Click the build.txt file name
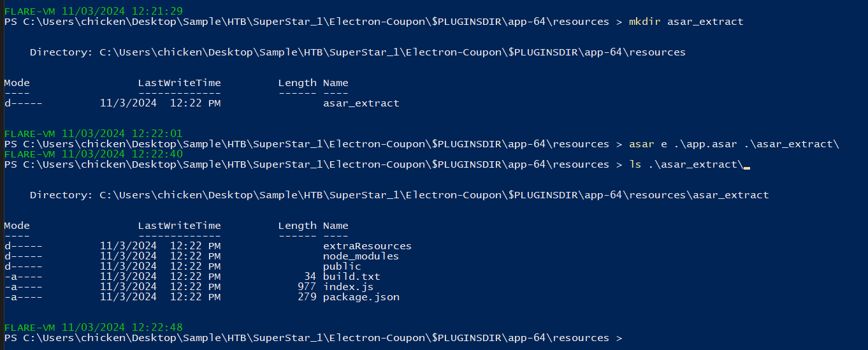The width and height of the screenshot is (868, 350). pos(351,277)
